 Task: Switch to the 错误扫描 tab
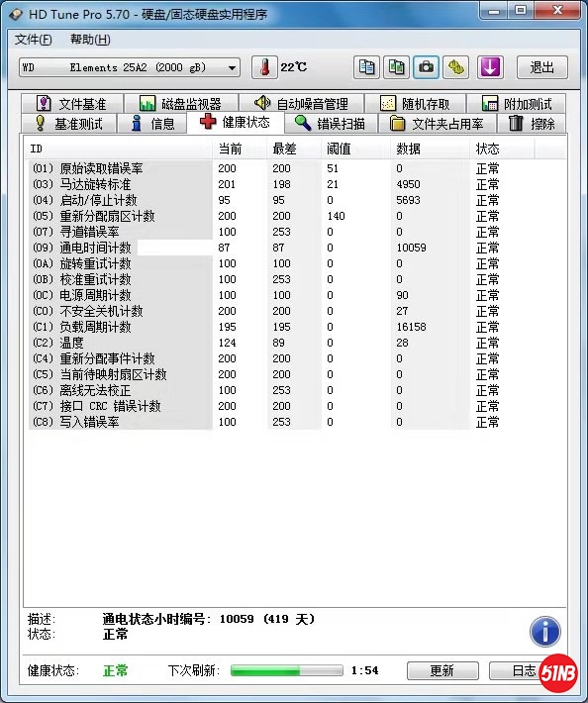[x=331, y=124]
